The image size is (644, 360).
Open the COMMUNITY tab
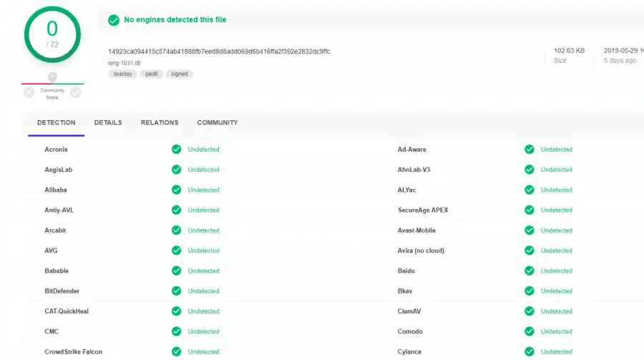coord(218,122)
